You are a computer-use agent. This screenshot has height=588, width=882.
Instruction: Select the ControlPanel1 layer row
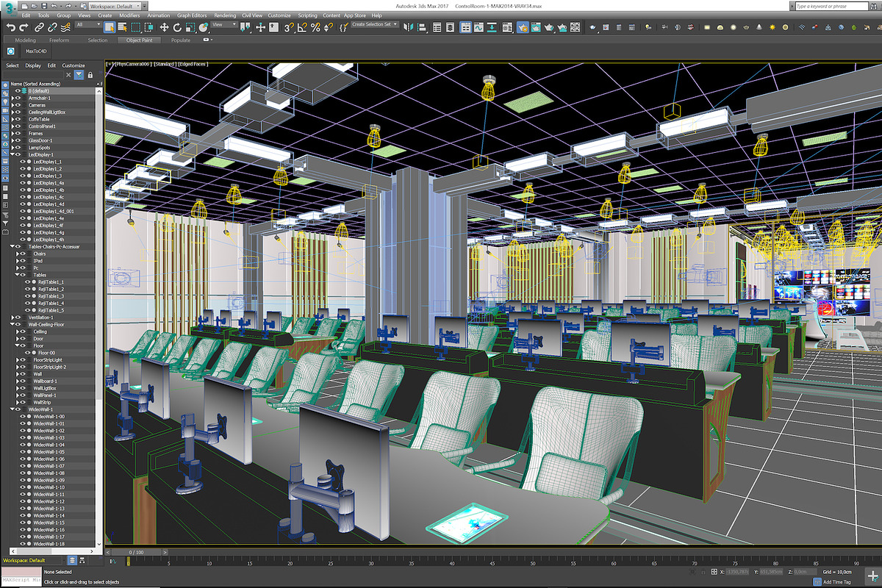[x=43, y=126]
